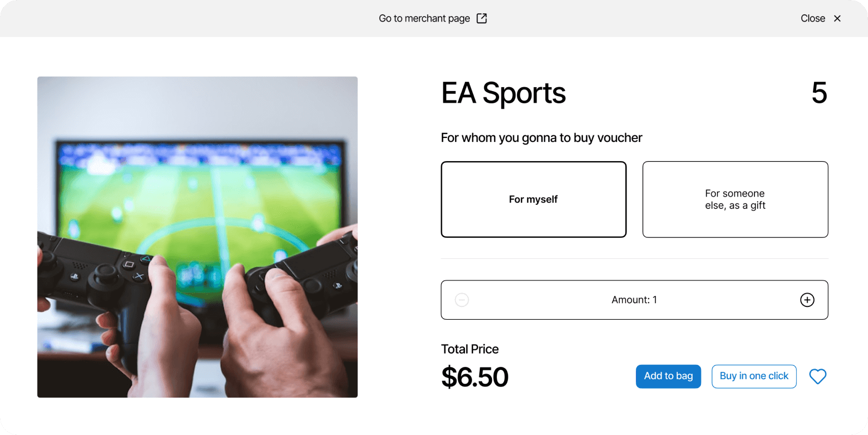Dismiss dialog using the X icon

[x=837, y=18]
